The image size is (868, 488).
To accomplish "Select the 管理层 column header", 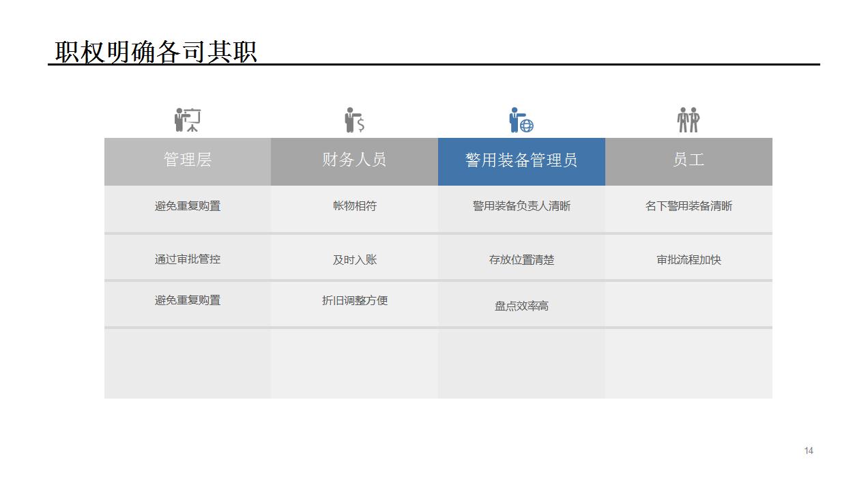I will click(188, 161).
